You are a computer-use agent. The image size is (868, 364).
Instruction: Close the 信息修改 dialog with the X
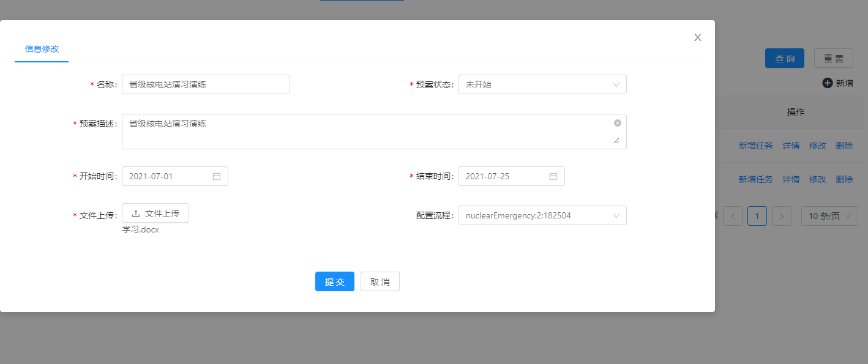click(x=697, y=37)
